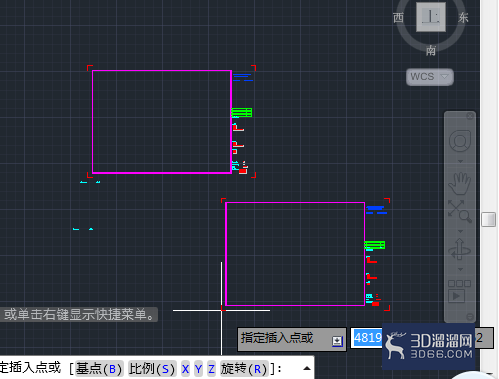Open the navigation bar customize menu
The image size is (499, 379).
coord(470,316)
